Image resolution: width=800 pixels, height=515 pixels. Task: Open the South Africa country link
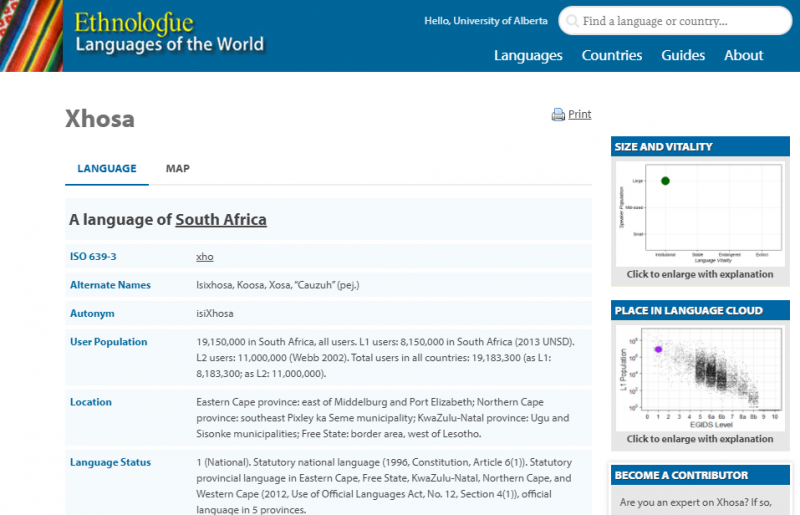pyautogui.click(x=221, y=219)
